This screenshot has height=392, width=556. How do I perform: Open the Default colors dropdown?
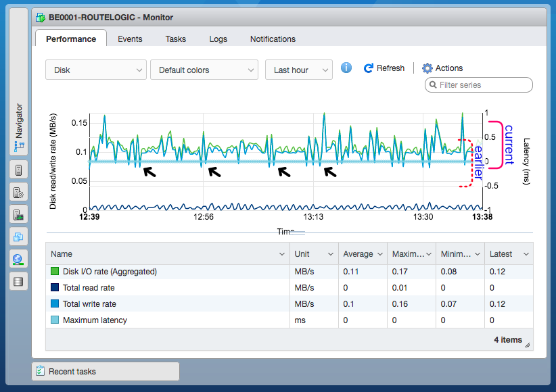[204, 69]
